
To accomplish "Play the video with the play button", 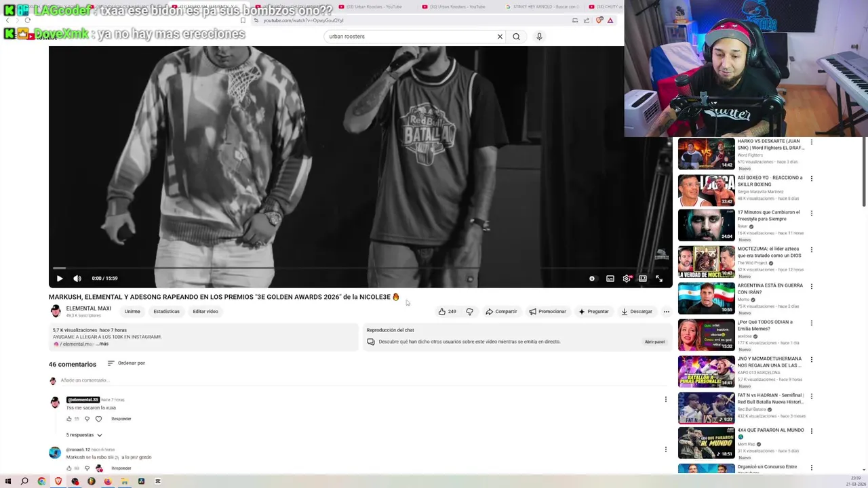I will tap(60, 279).
